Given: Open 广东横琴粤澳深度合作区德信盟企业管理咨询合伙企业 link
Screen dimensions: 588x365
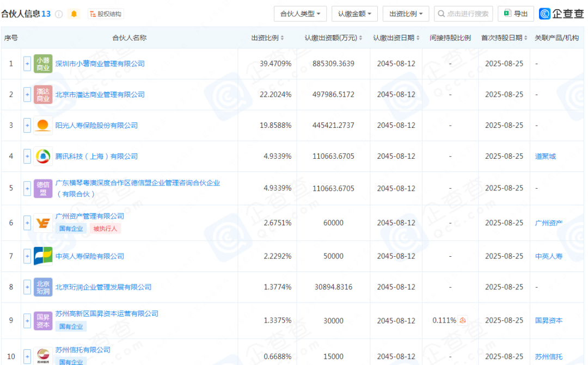Looking at the screenshot, I should coord(138,188).
